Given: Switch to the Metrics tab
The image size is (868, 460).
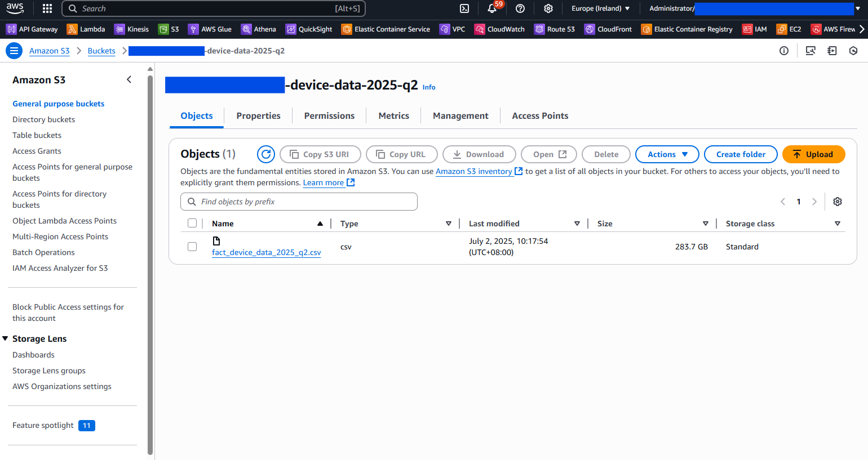Looking at the screenshot, I should point(394,116).
